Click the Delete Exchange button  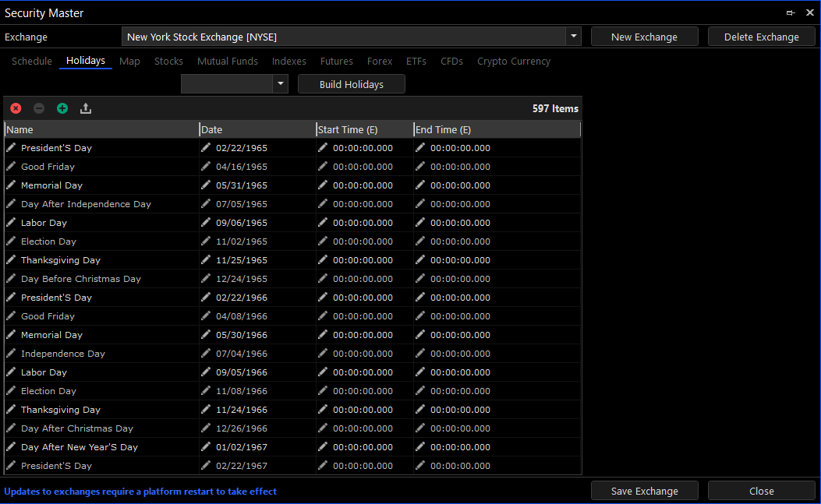tap(761, 37)
